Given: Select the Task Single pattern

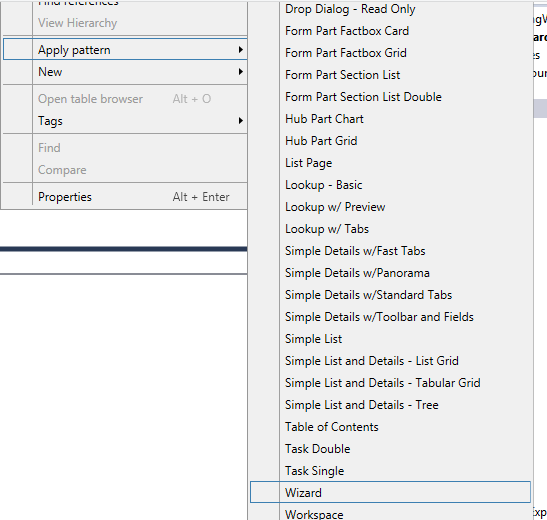Looking at the screenshot, I should (390, 470).
